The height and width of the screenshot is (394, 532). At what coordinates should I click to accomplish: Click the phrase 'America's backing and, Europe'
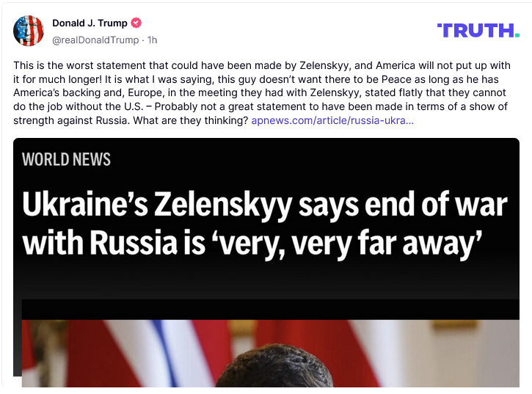[81, 93]
